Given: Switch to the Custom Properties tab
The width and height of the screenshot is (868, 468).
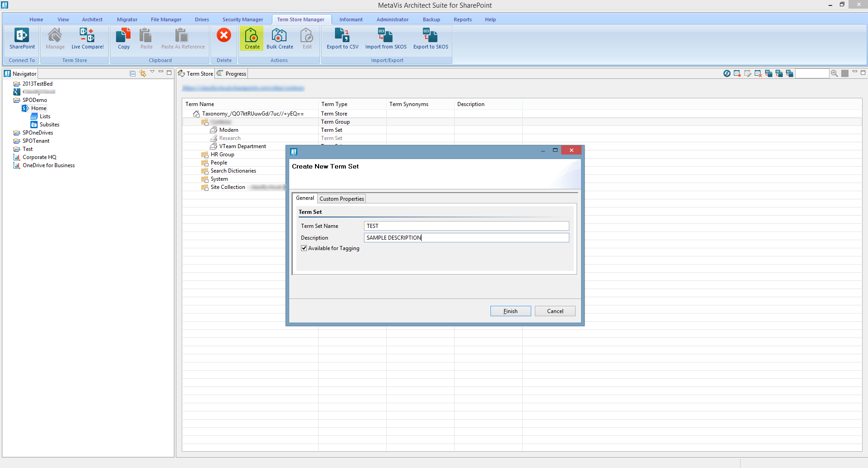Looking at the screenshot, I should (x=341, y=198).
